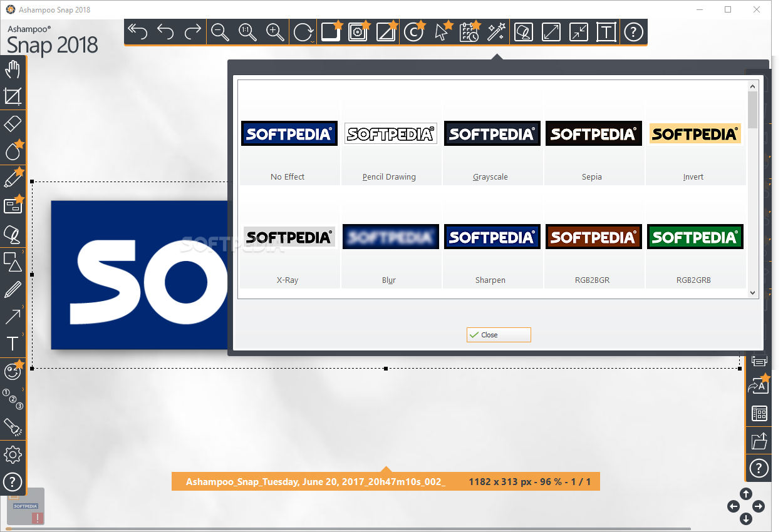Open the rotate image dropdown
Screen dimensions: 783x532
point(304,32)
